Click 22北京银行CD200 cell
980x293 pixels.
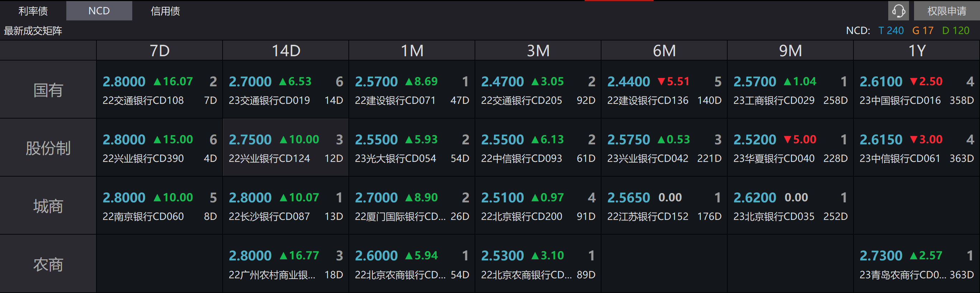[538, 206]
